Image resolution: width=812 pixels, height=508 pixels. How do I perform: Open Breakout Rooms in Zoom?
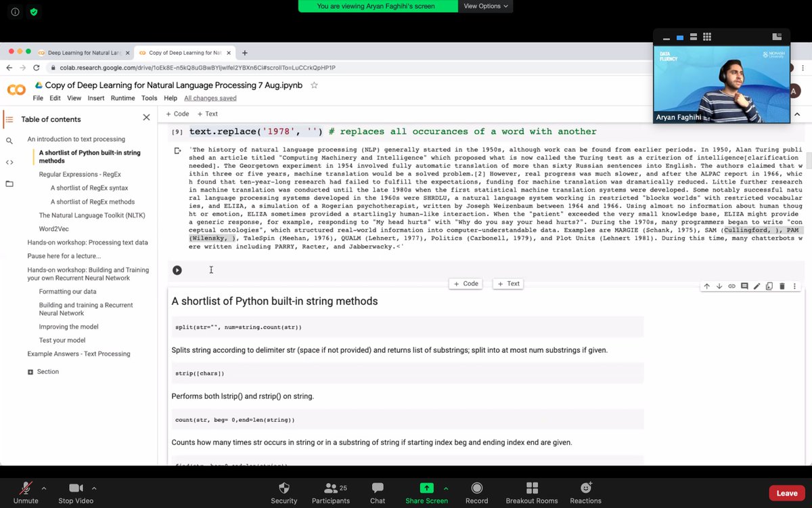[532, 492]
